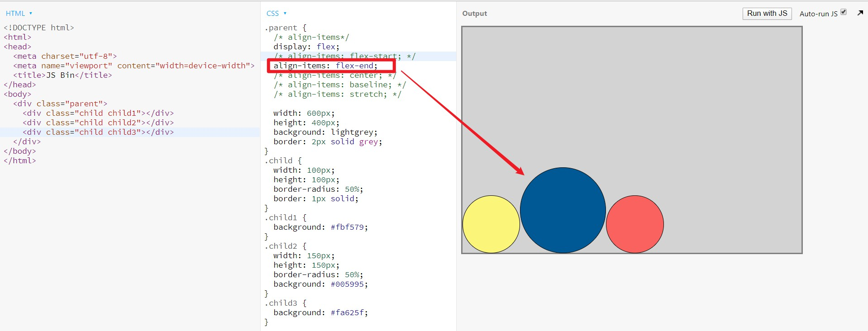Image resolution: width=868 pixels, height=331 pixels.
Task: Click the align-items: flex-end; declaration
Action: click(325, 66)
